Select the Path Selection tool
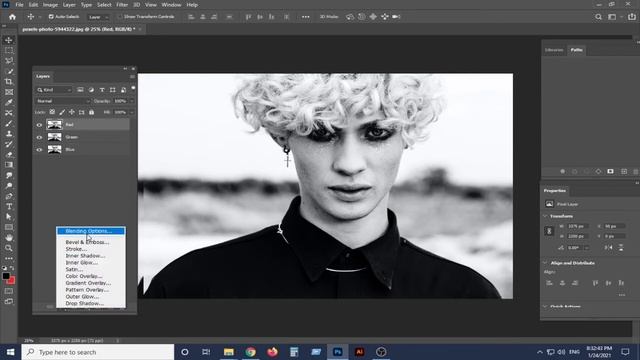Screen dimensions: 640x360 pyautogui.click(x=9, y=217)
